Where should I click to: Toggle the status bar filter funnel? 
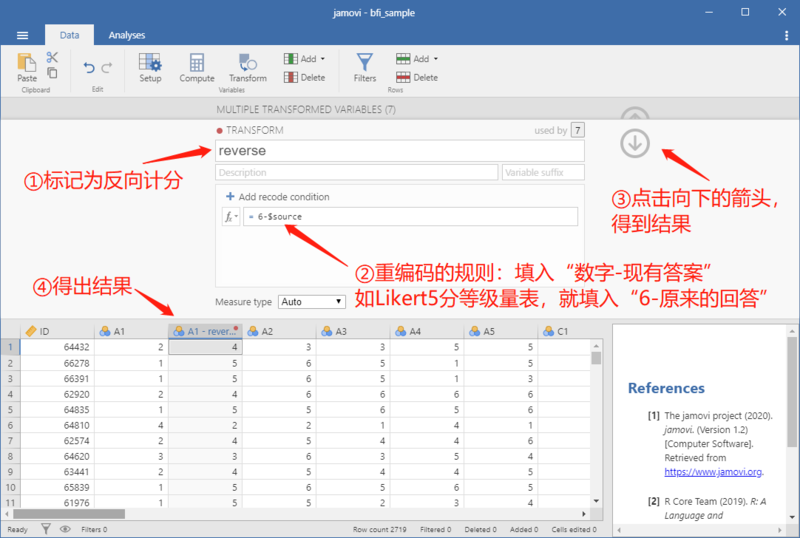46,529
